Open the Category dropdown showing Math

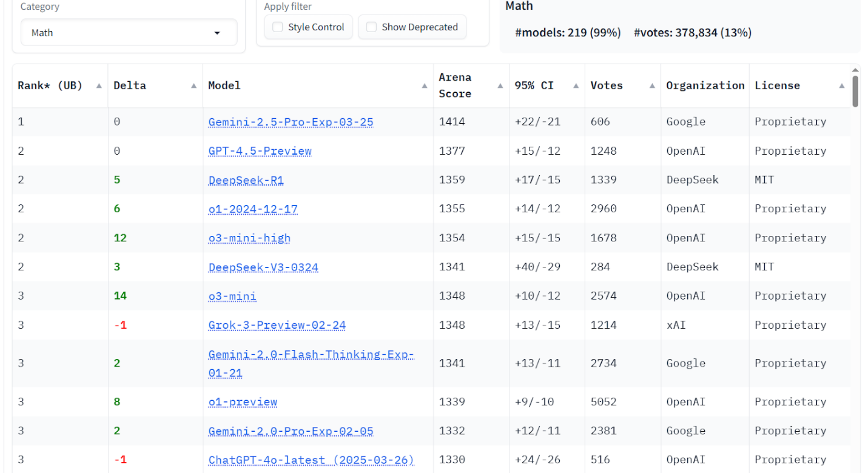(x=129, y=33)
